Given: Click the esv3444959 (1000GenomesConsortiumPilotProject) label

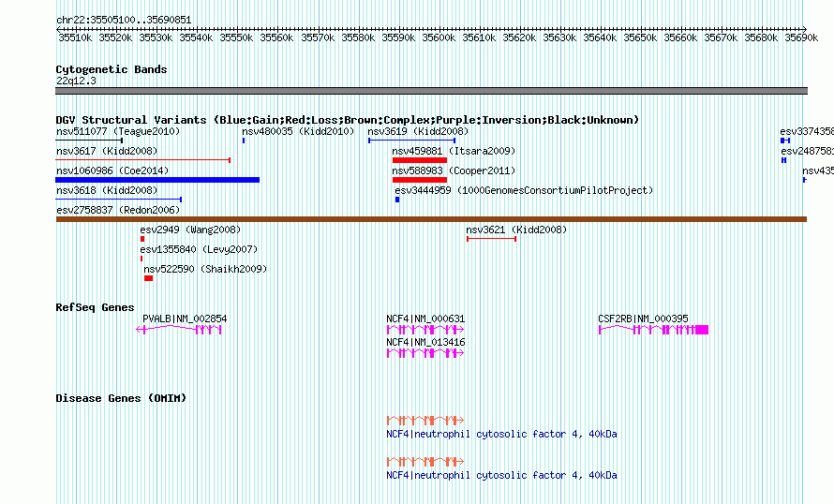Looking at the screenshot, I should pyautogui.click(x=524, y=190).
